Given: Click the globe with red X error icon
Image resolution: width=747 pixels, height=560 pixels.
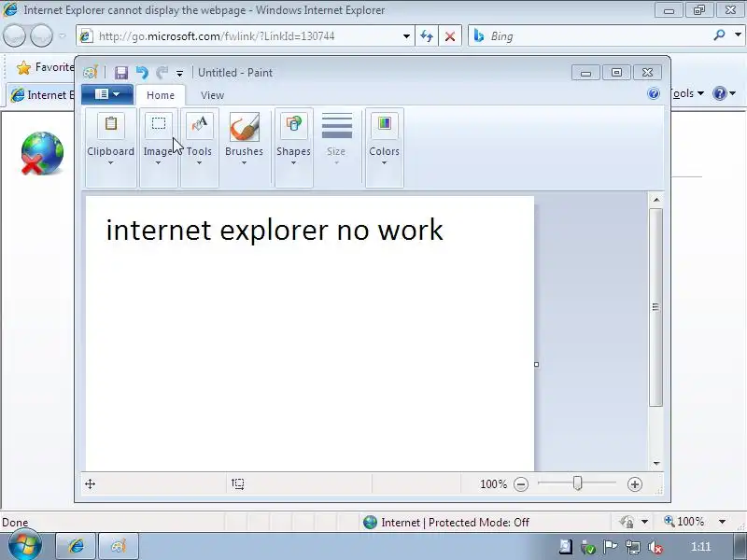Looking at the screenshot, I should tap(42, 153).
